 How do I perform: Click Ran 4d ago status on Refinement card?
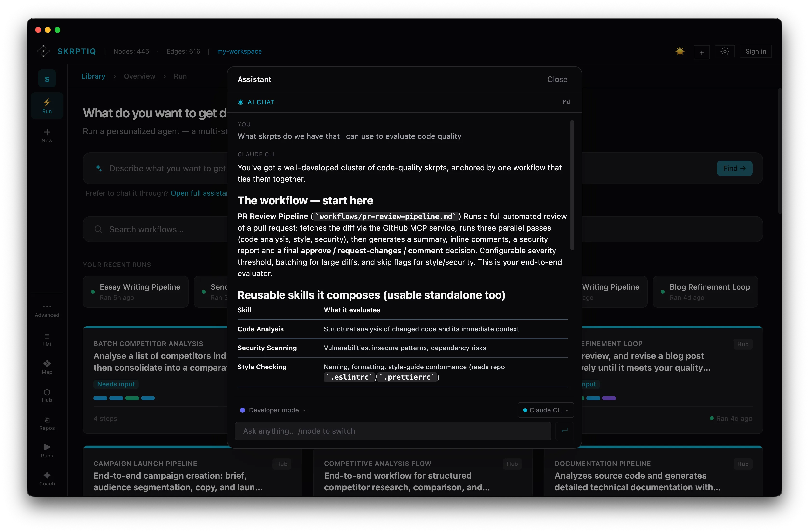click(x=731, y=418)
